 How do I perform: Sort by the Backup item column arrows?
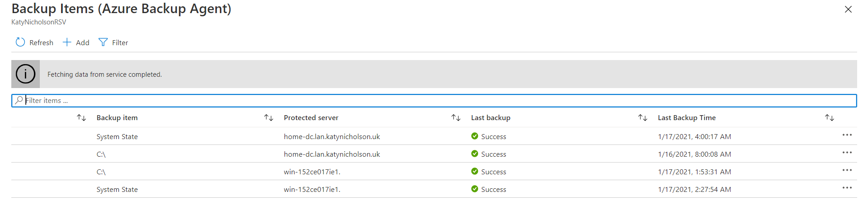[81, 118]
